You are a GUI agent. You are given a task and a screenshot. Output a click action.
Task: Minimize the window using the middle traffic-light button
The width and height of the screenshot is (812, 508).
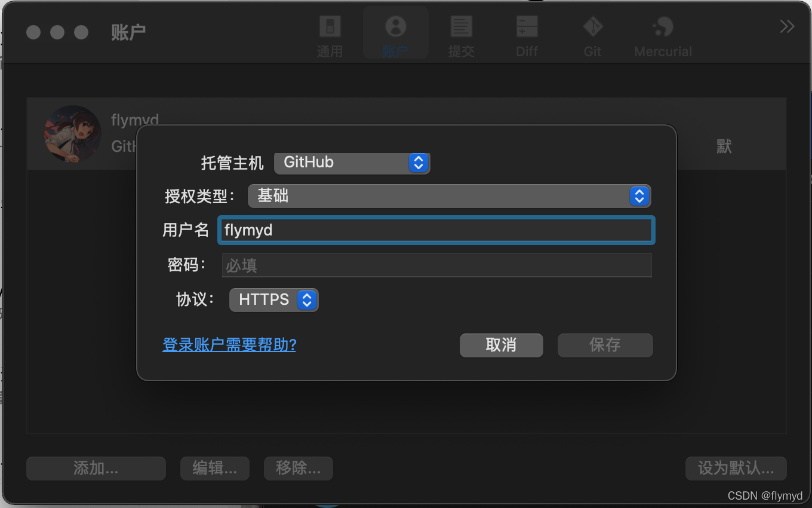click(x=57, y=32)
